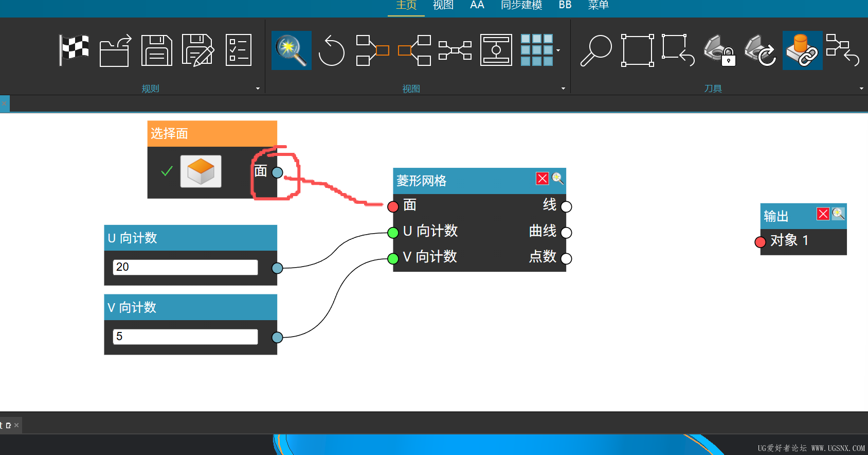Viewport: 868px width, 455px height.
Task: Open the 同步建模 tab
Action: point(521,6)
